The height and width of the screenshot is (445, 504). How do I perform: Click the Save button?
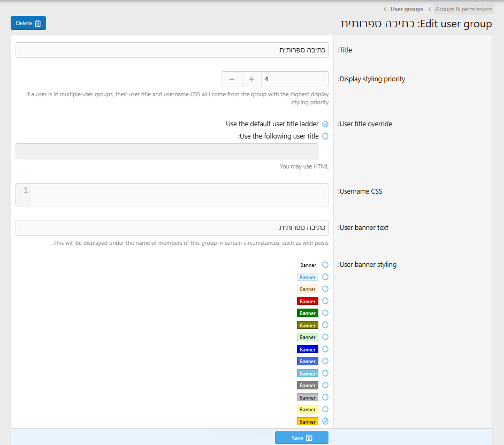coord(302,438)
